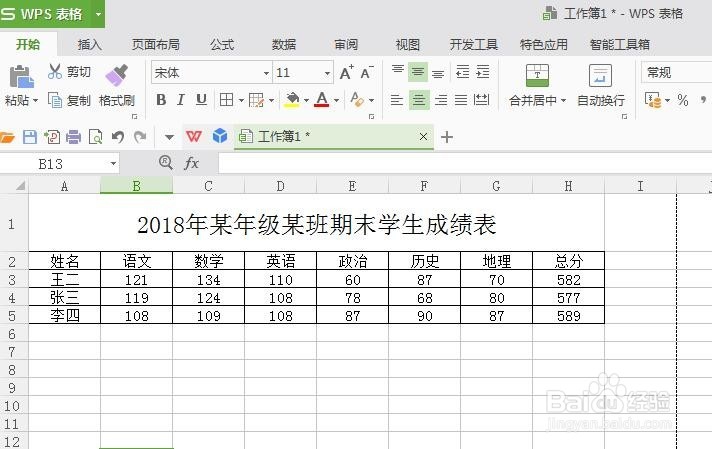Click the formula bar input field
This screenshot has width=712, height=449.
[x=465, y=163]
